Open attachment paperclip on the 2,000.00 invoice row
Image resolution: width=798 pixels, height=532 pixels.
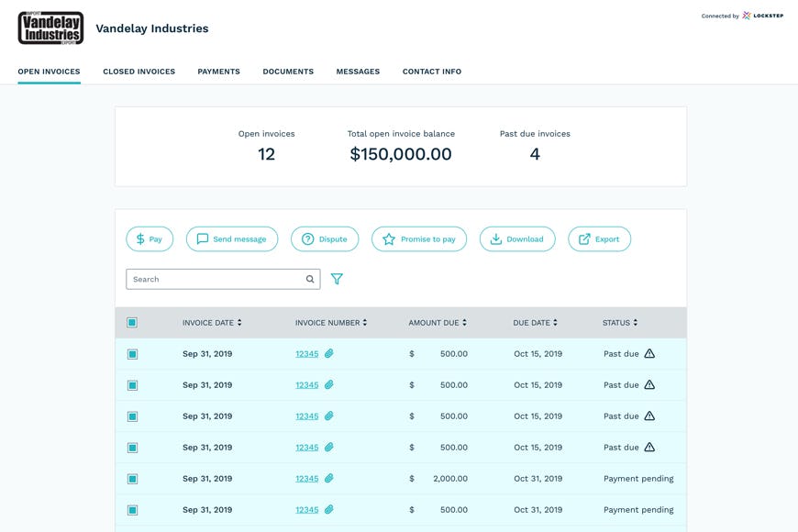click(x=328, y=478)
